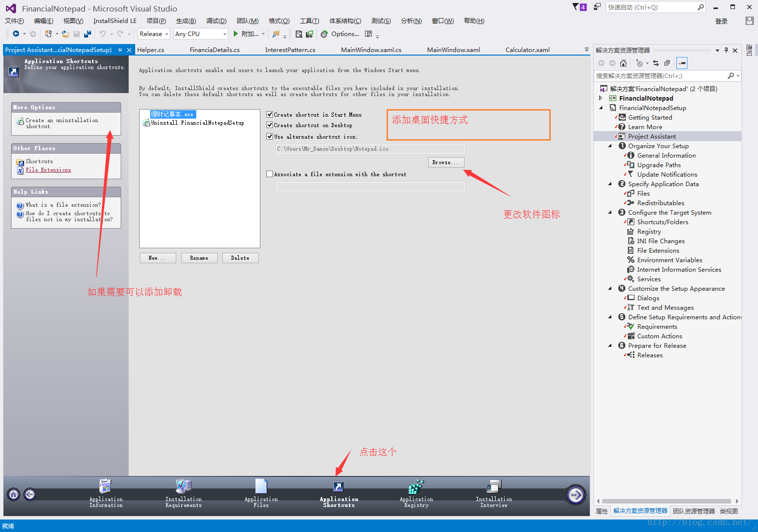Toggle Create shortcut on Desktop checkbox

click(x=270, y=125)
